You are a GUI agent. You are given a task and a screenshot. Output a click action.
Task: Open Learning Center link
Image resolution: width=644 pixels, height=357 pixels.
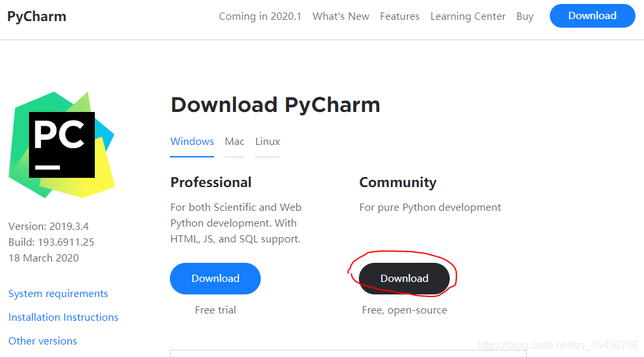click(468, 16)
